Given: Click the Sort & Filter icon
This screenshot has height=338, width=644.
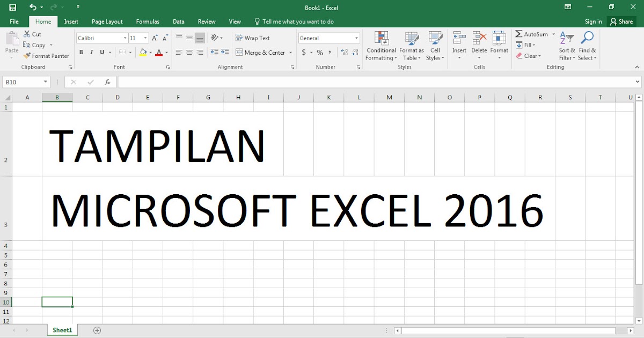Looking at the screenshot, I should point(567,39).
